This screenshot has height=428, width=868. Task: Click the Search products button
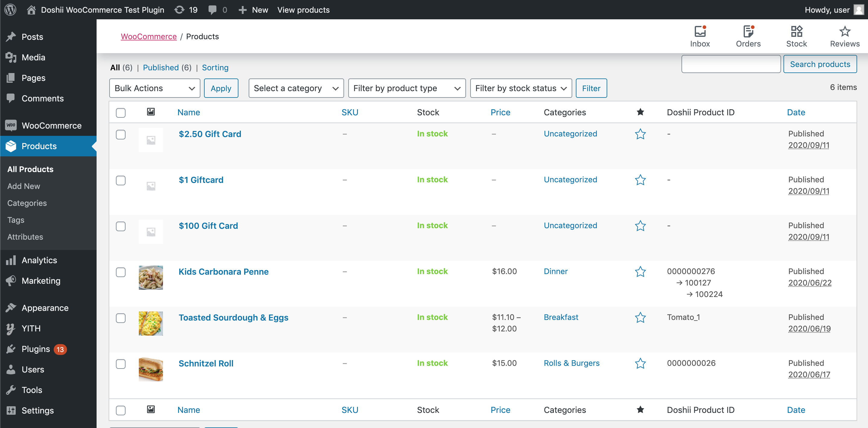pos(820,64)
